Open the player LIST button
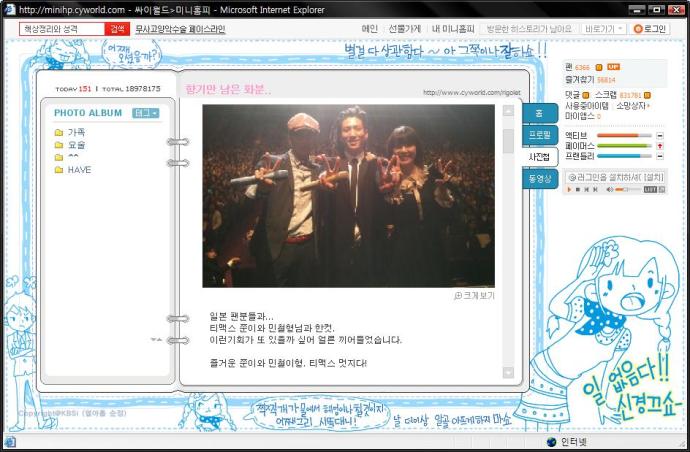 click(x=650, y=189)
